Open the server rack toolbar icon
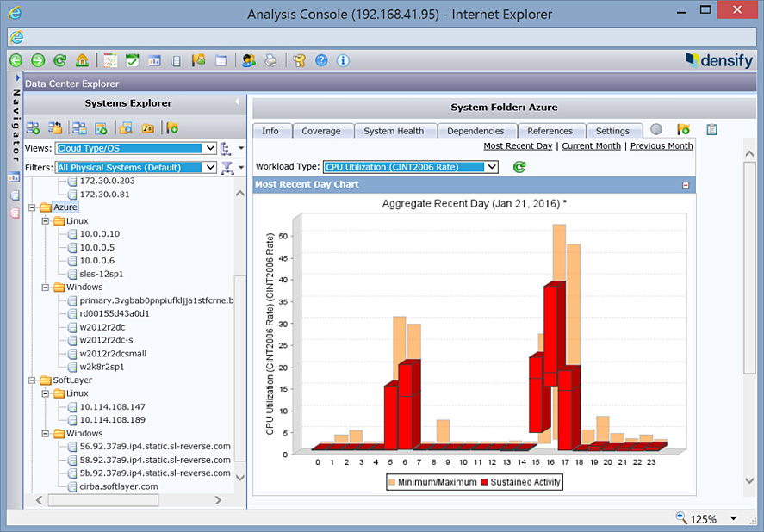 tap(176, 60)
